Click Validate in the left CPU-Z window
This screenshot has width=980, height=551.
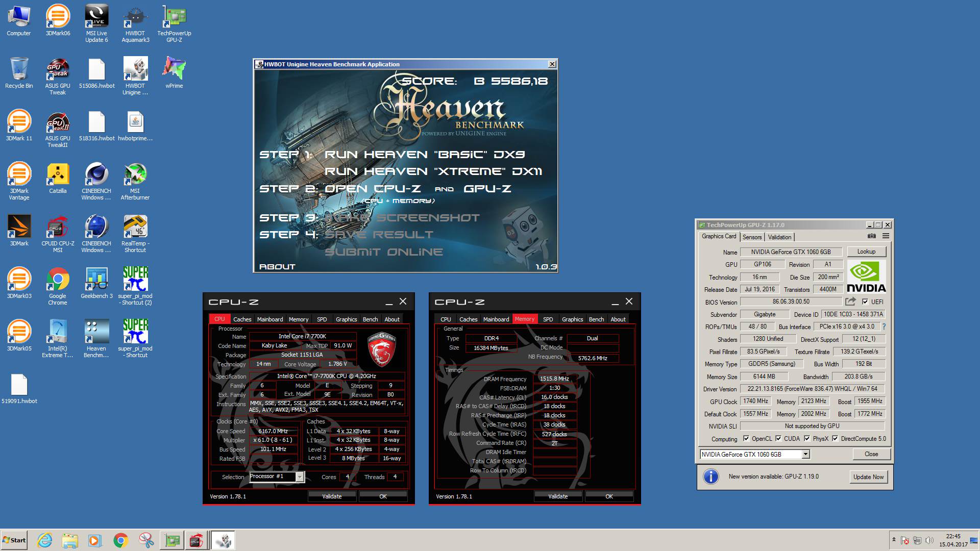332,496
